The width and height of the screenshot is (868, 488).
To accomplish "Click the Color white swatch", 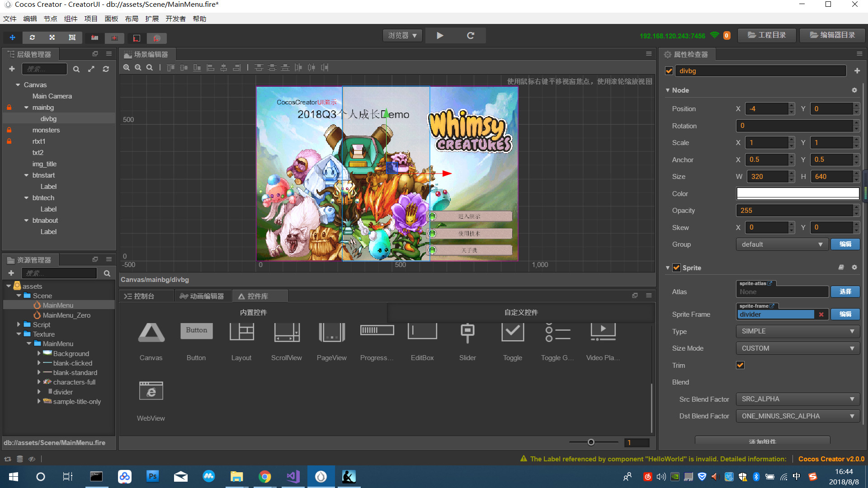I will tap(797, 193).
